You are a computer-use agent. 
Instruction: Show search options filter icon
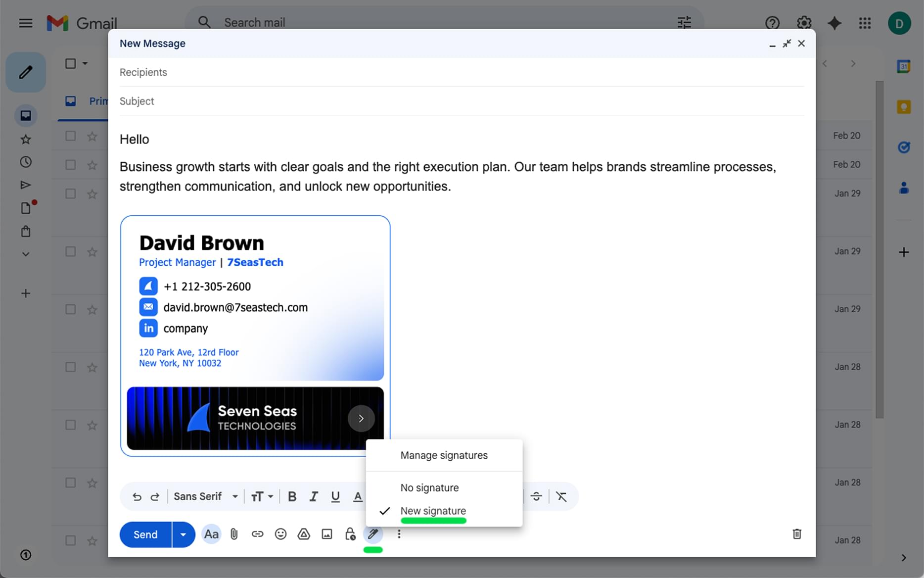[x=684, y=22]
